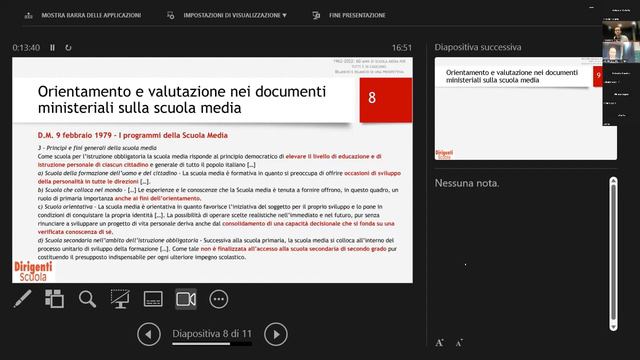The image size is (640, 360).
Task: Open Impostazioni di visualizzazione dropdown
Action: click(235, 15)
